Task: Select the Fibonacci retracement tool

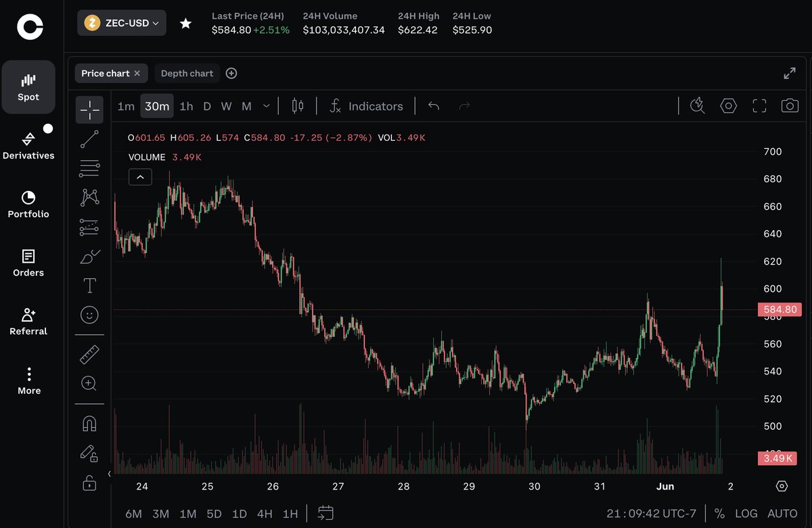Action: [x=89, y=168]
